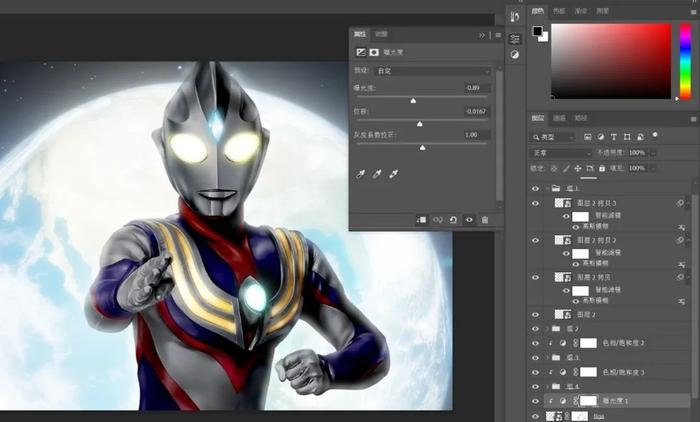Click the exposure value field 0.89
700x422 pixels.
477,88
